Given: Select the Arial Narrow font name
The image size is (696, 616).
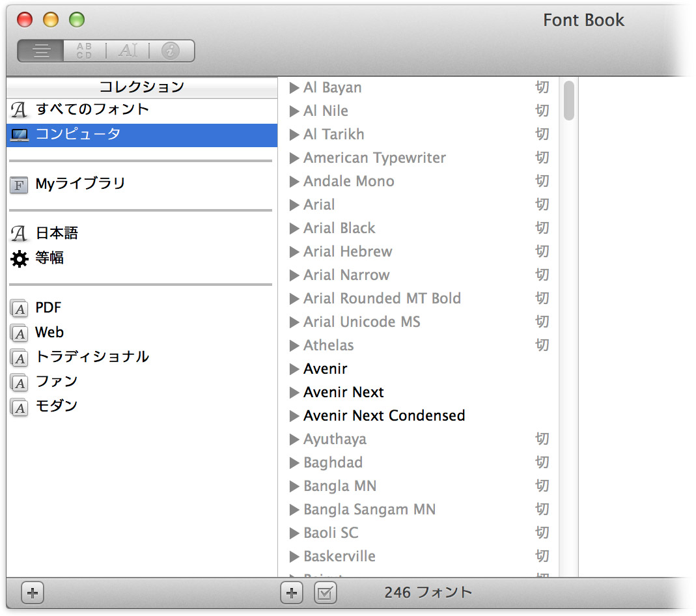Looking at the screenshot, I should 346,275.
